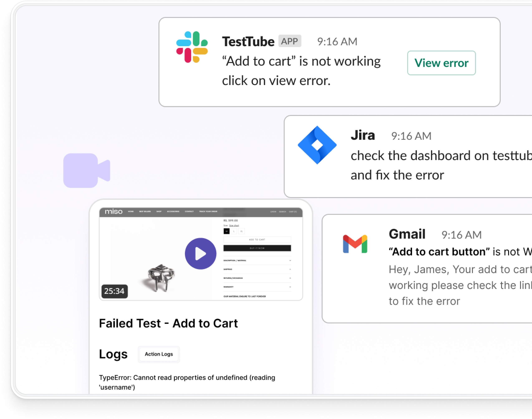Open BEST SELLERS in miso navigation
This screenshot has height=419, width=532.
pyautogui.click(x=145, y=211)
